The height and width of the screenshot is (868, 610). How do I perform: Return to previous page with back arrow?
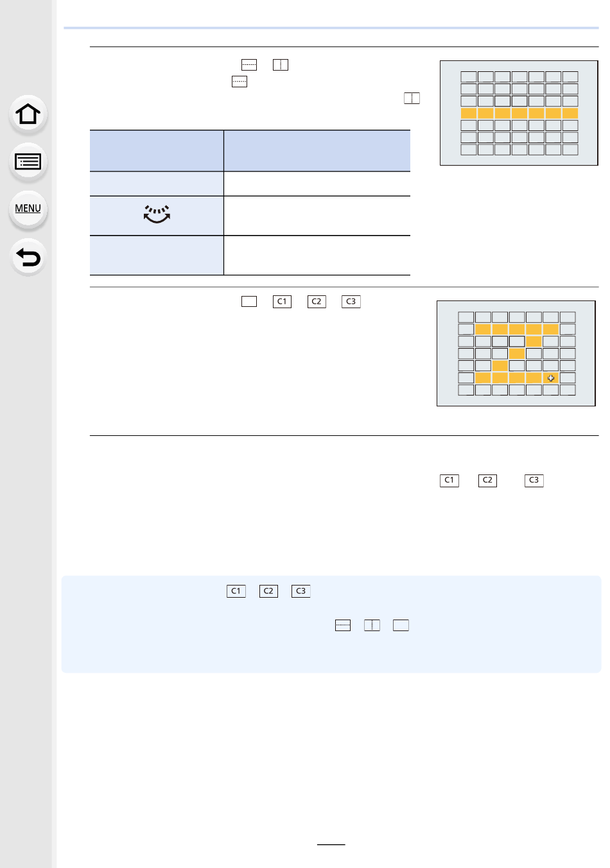point(28,257)
